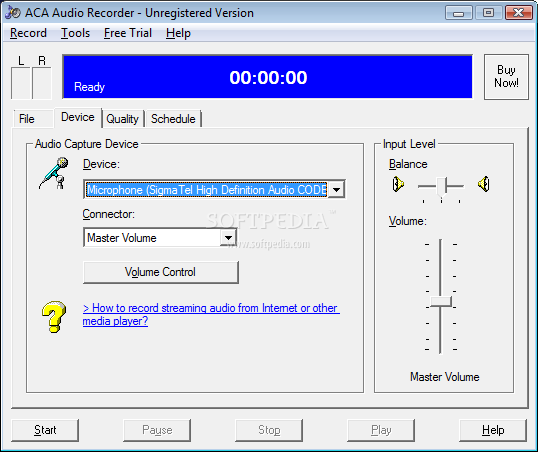Click the Volume Control button

tap(161, 272)
